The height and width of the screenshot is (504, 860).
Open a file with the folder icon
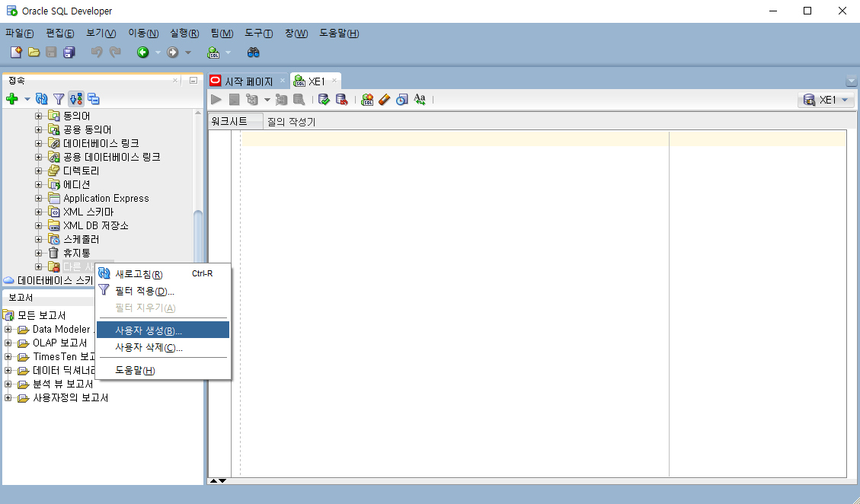coord(34,52)
